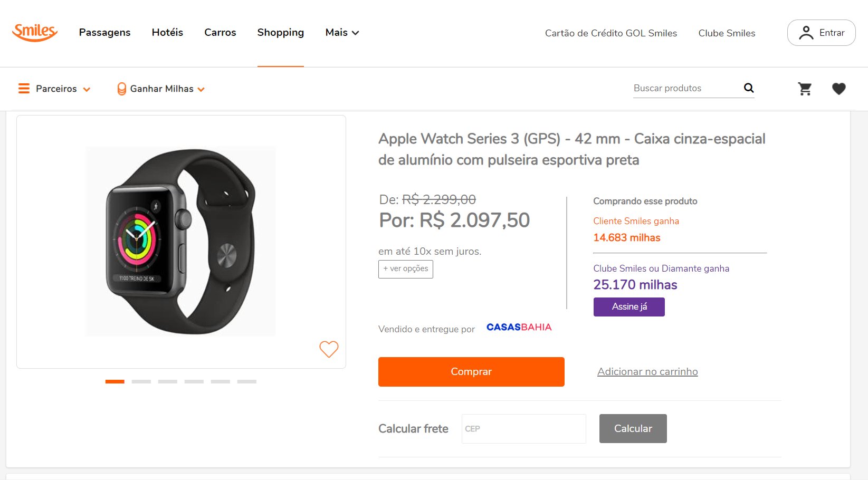Viewport: 868px width, 480px height.
Task: Show installment options with ver opções
Action: coord(405,269)
